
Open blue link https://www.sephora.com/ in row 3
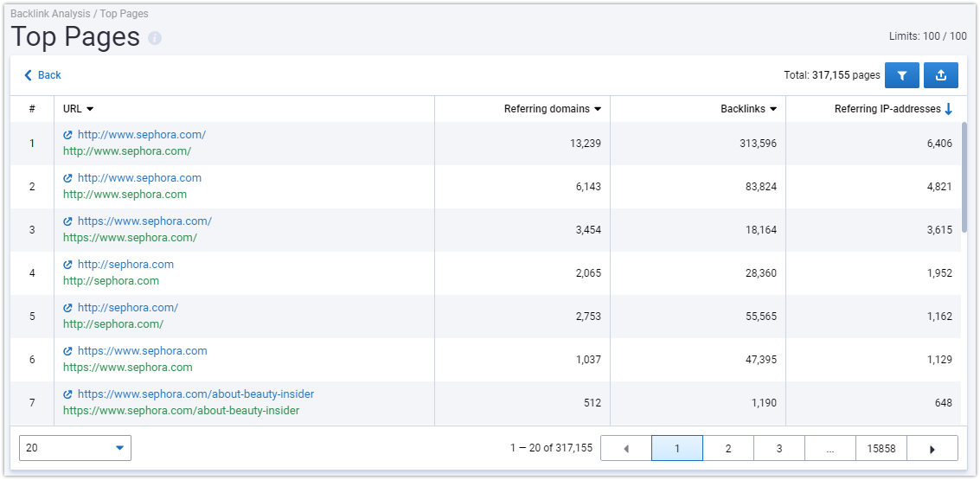(x=144, y=221)
